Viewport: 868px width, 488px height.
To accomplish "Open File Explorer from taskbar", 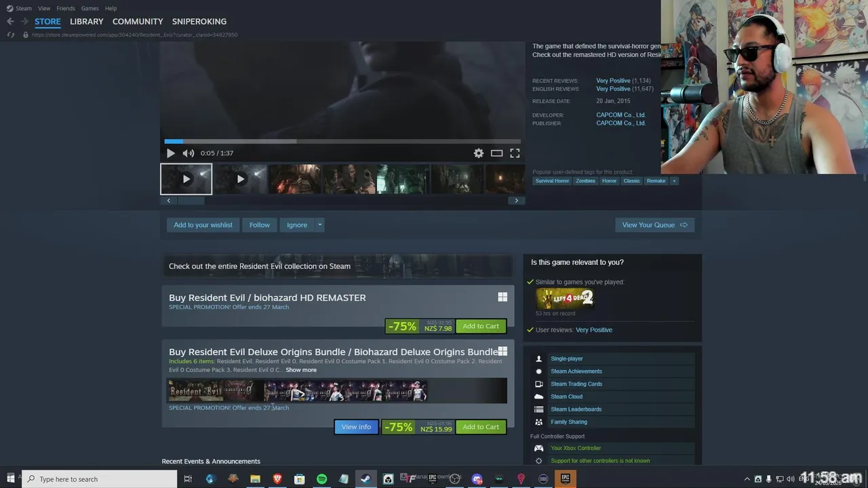I will (255, 479).
